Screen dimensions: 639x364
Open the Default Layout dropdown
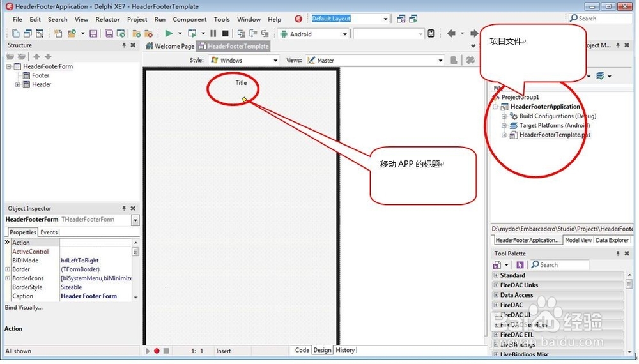click(385, 19)
